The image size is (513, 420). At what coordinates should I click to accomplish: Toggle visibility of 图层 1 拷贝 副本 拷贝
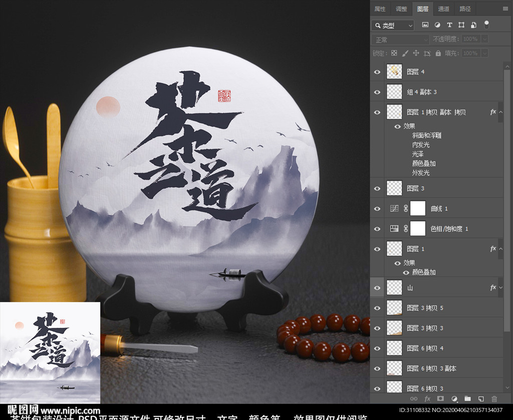pyautogui.click(x=377, y=112)
